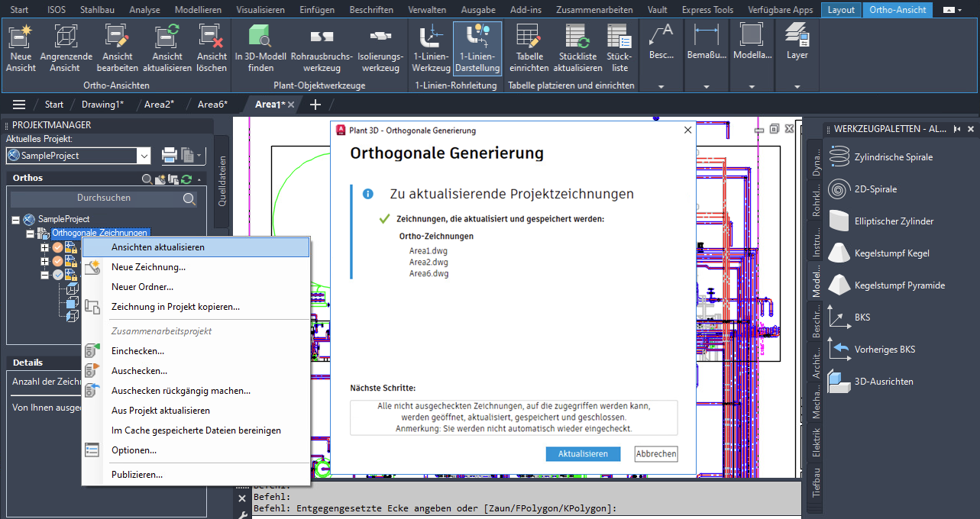Close the Orthogonale Generierung dialog
This screenshot has height=519, width=980.
click(x=687, y=131)
